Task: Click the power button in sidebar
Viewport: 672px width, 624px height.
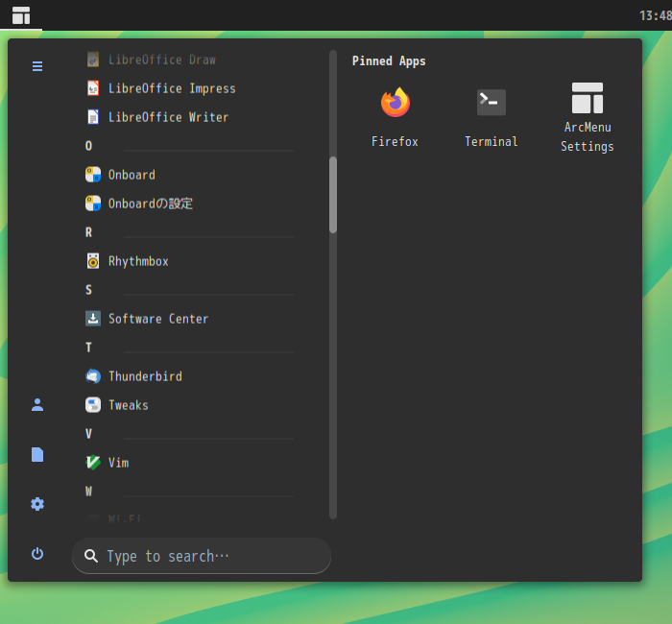Action: (x=37, y=554)
